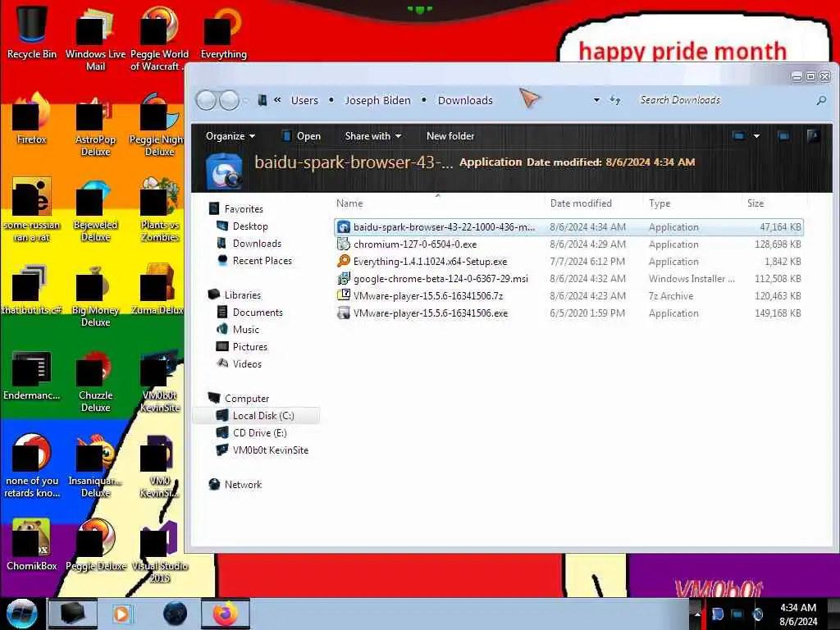Open recent pages dropdown near nav arrows

(245, 100)
